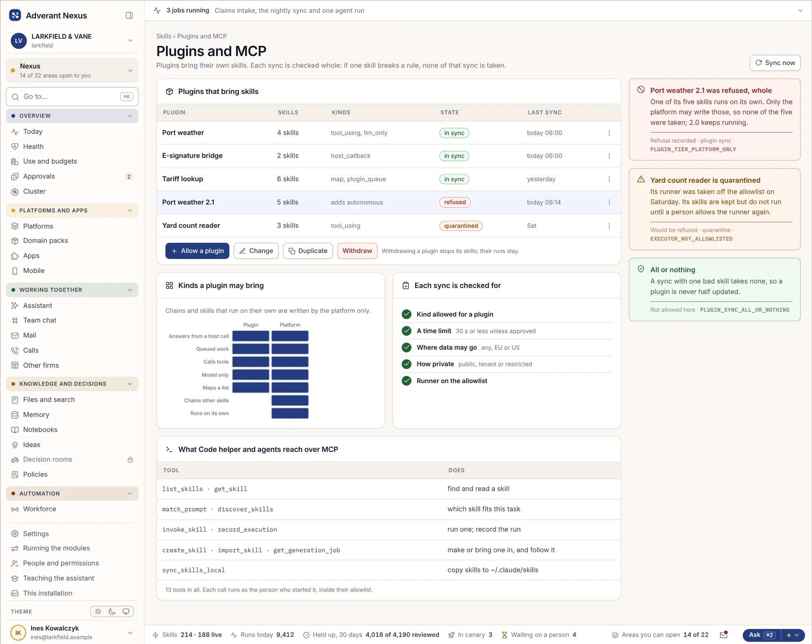Open row menu for Yard count reader

pyautogui.click(x=609, y=226)
